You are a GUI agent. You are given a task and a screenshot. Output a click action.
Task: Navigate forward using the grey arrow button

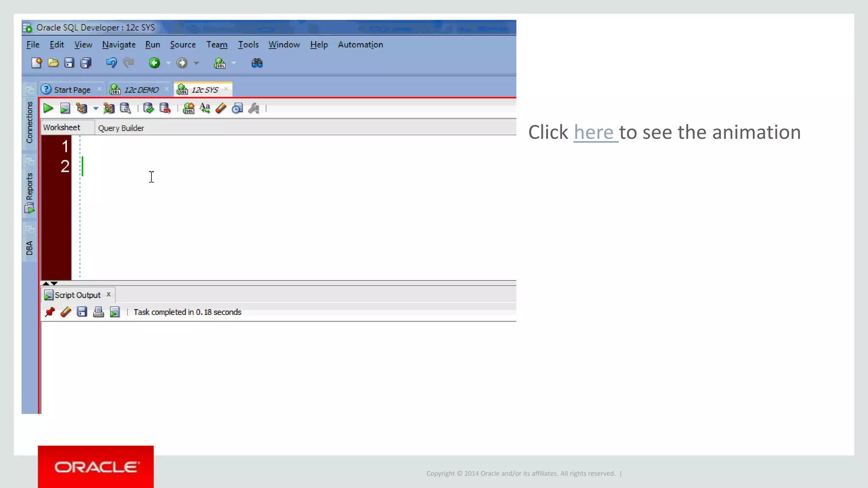click(x=182, y=63)
